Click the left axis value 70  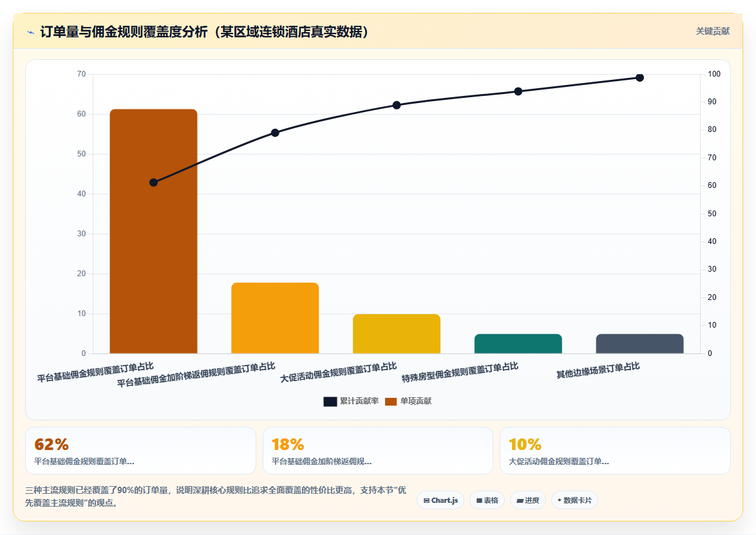click(81, 74)
